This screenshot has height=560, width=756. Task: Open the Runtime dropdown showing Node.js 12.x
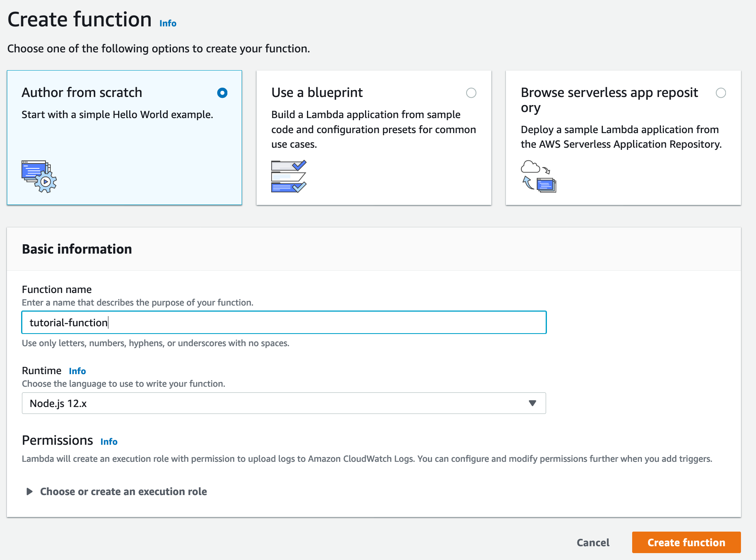[283, 403]
